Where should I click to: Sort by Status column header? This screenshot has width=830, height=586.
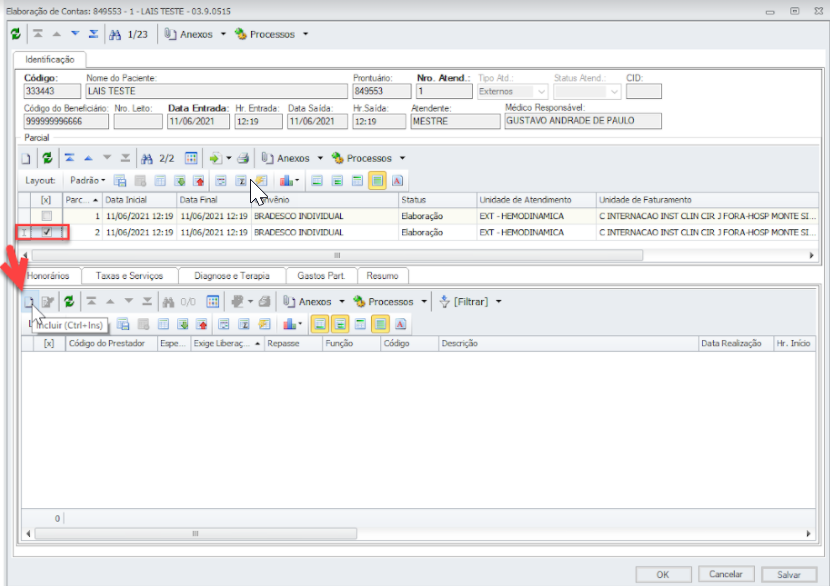[x=437, y=200]
